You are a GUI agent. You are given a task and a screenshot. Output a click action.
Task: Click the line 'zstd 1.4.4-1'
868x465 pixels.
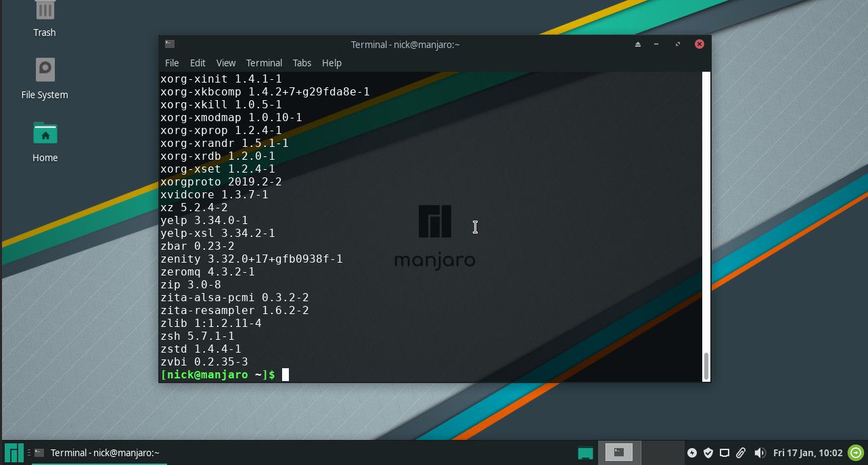click(201, 349)
